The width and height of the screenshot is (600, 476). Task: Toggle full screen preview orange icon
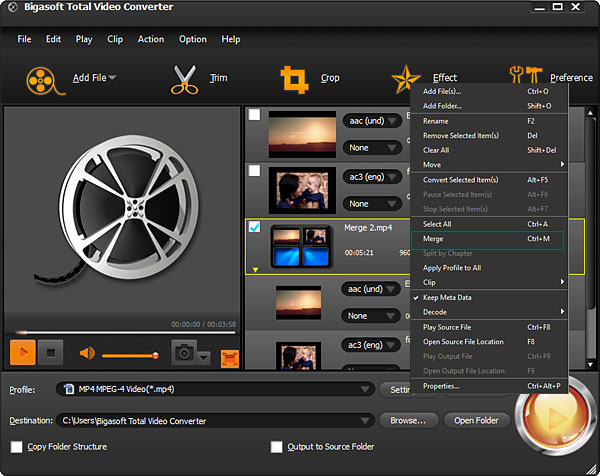[x=230, y=359]
